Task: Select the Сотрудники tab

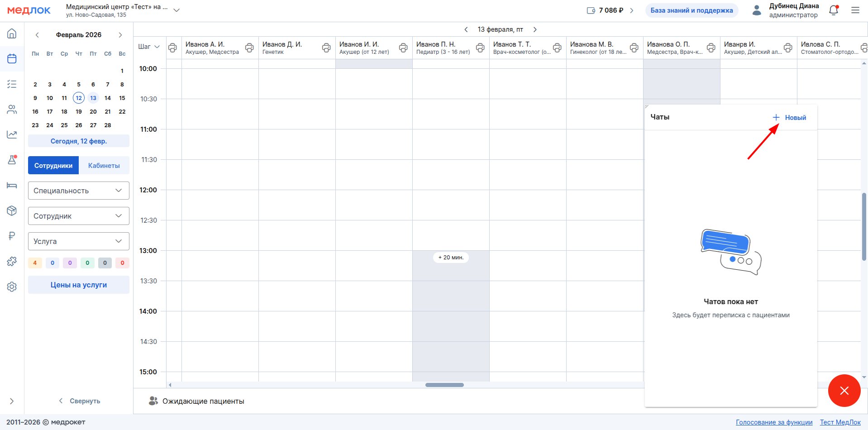Action: [53, 166]
